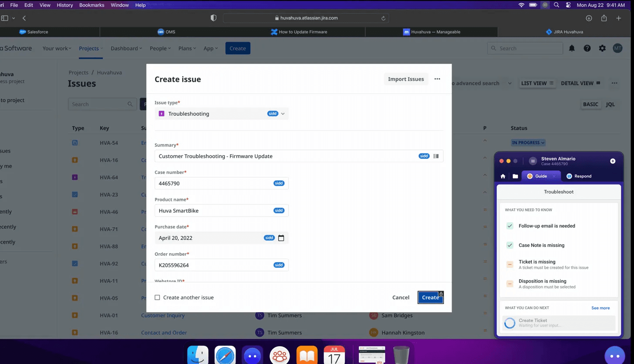The image size is (634, 364).
Task: Toggle Case Note is missing check
Action: pos(510,245)
